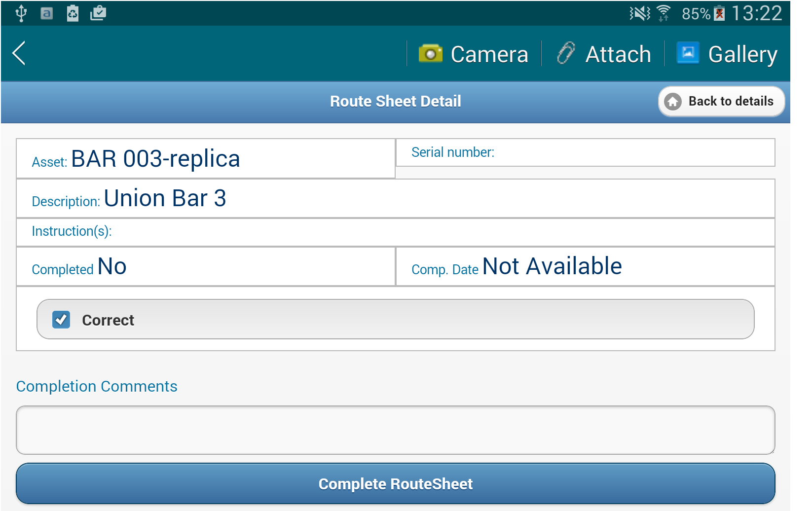Tap the paperclip Attach icon
The height and width of the screenshot is (511, 812).
click(x=566, y=53)
